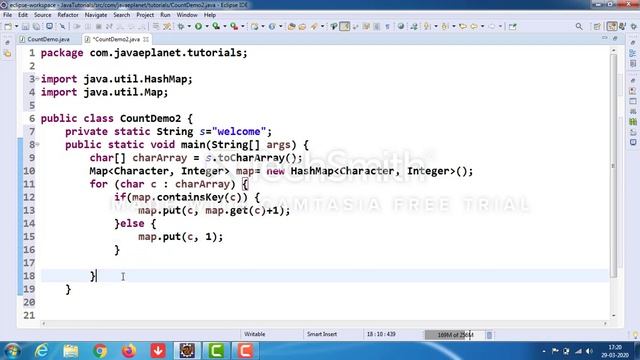Click the heap memory status bar indicator

[455, 335]
